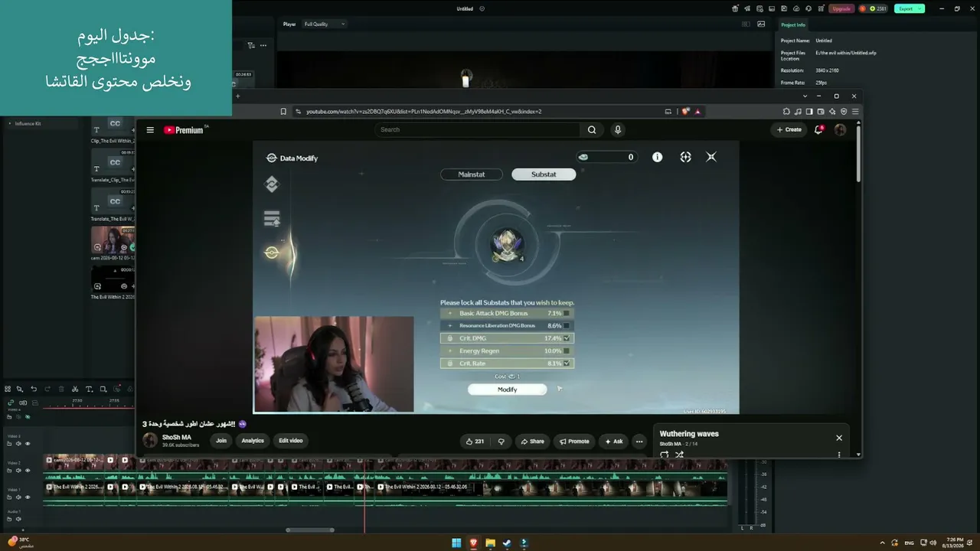
Task: Click the Join channel button
Action: click(x=221, y=441)
